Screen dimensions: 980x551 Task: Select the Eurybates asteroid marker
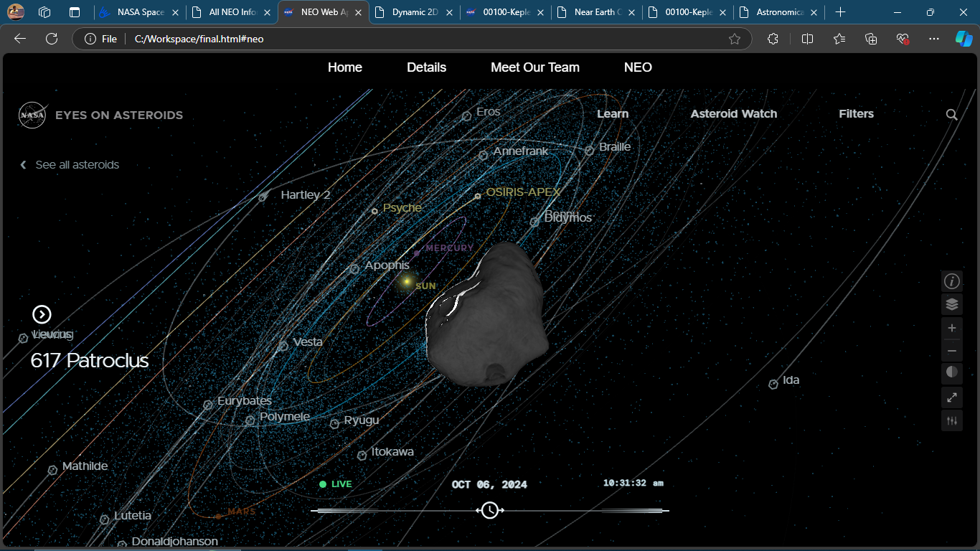coord(208,405)
